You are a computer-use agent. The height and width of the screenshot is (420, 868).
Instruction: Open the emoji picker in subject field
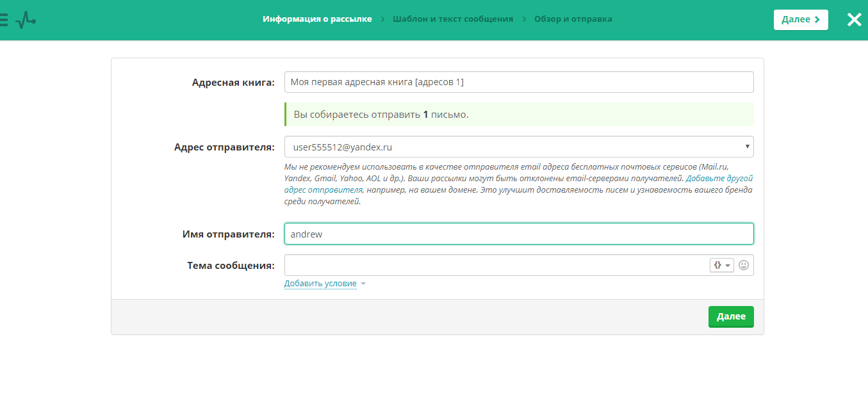click(x=743, y=265)
